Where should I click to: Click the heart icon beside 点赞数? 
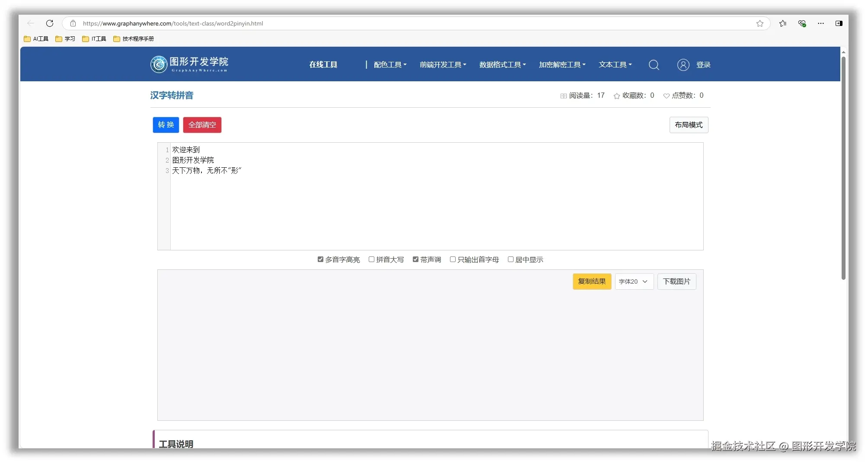666,96
